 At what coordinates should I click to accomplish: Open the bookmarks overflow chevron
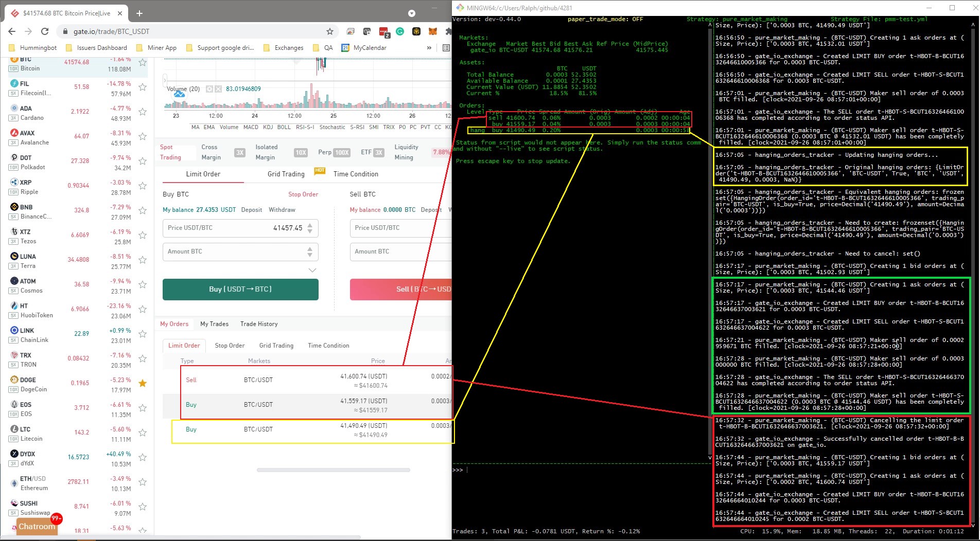coord(429,48)
